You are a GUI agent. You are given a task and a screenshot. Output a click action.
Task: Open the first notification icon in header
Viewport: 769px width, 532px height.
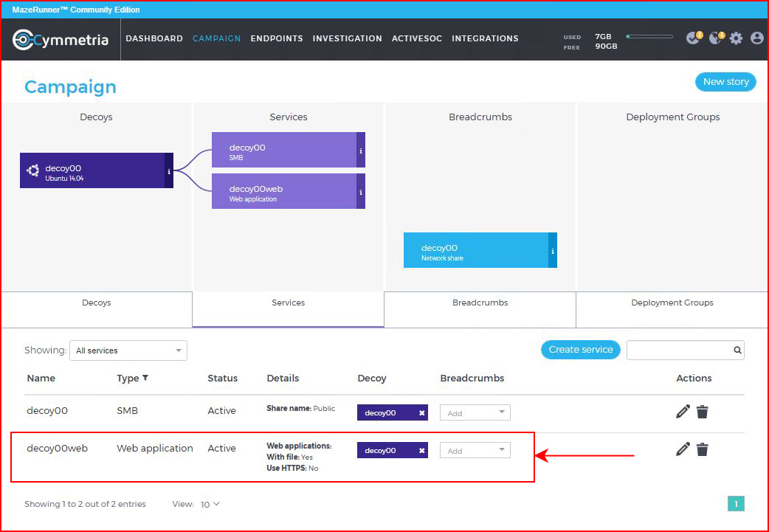694,38
